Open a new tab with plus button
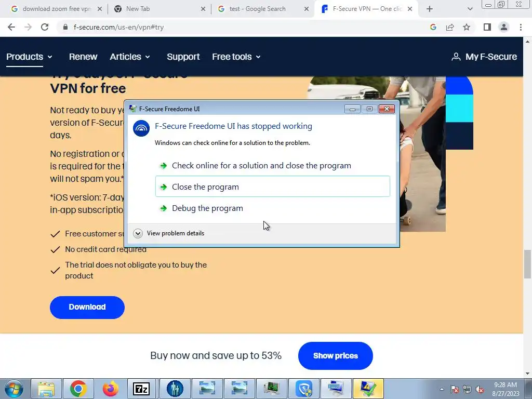This screenshot has width=532, height=399. (430, 9)
